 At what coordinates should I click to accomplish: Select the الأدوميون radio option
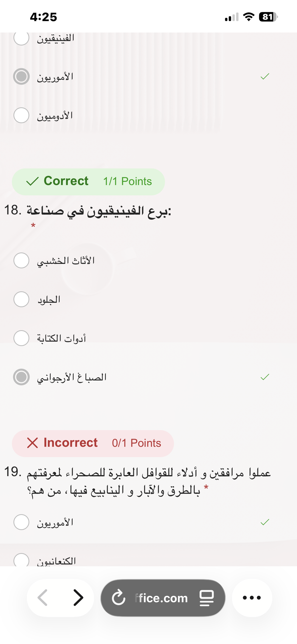pos(21,115)
